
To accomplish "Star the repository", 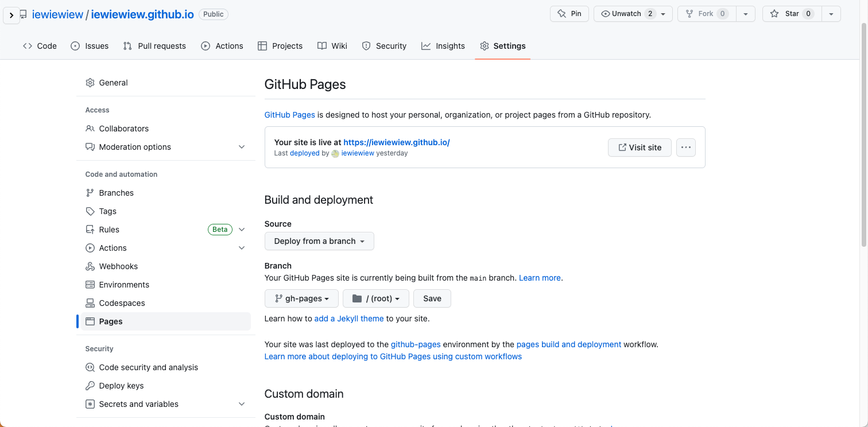I will pos(792,14).
